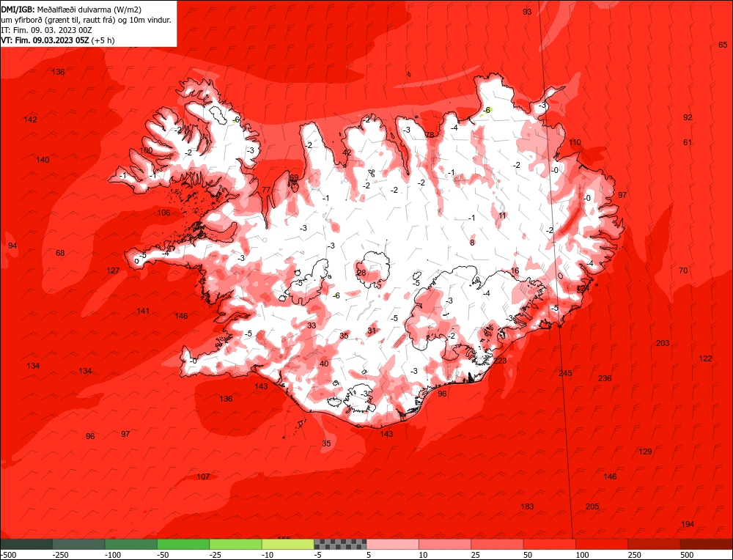Image resolution: width=733 pixels, height=560 pixels.
Task: Click the flux value 65 in the northeast corner
Action: [723, 45]
